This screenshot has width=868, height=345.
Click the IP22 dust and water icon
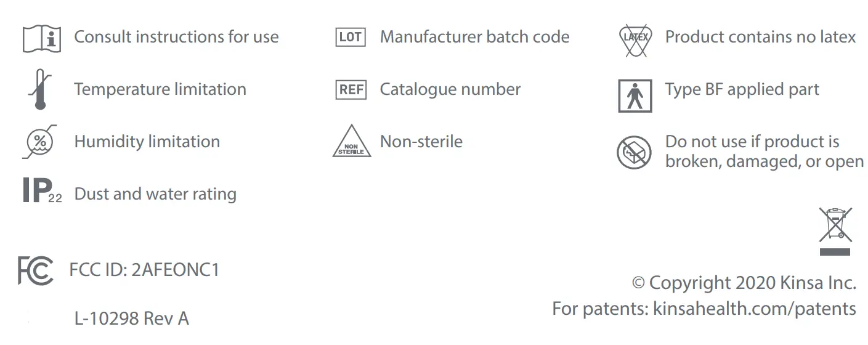(x=42, y=192)
